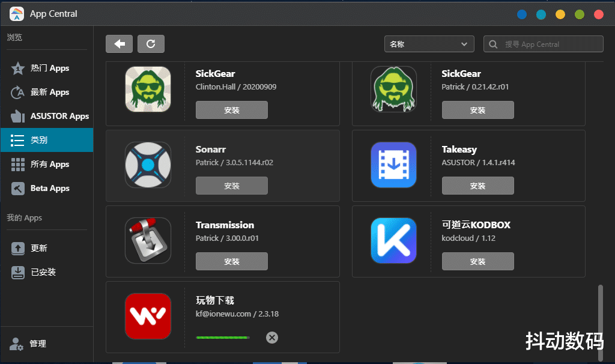Click the yellow window dot
This screenshot has height=364, width=615.
[x=560, y=14]
